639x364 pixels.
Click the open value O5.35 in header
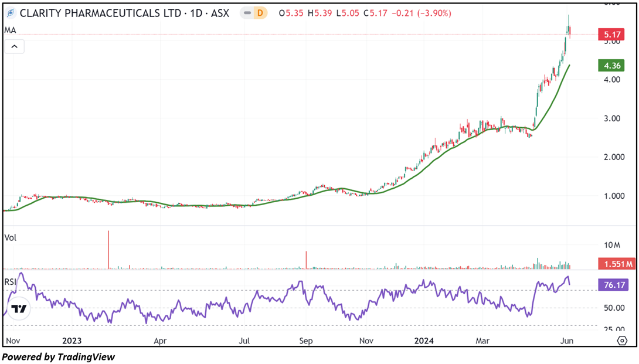(291, 13)
